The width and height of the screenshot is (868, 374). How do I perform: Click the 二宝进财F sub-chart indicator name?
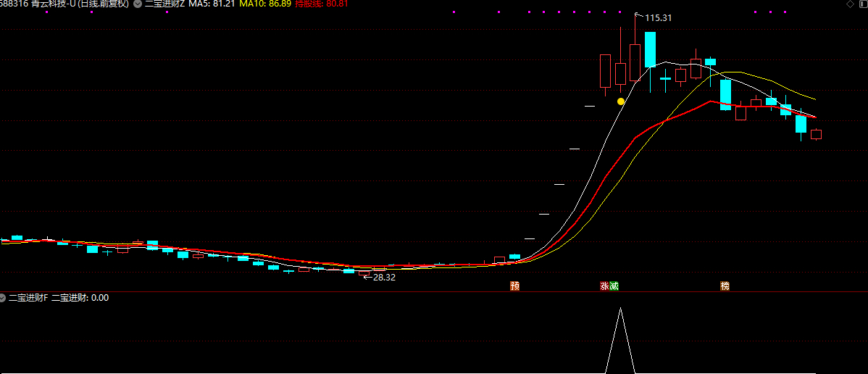click(28, 297)
